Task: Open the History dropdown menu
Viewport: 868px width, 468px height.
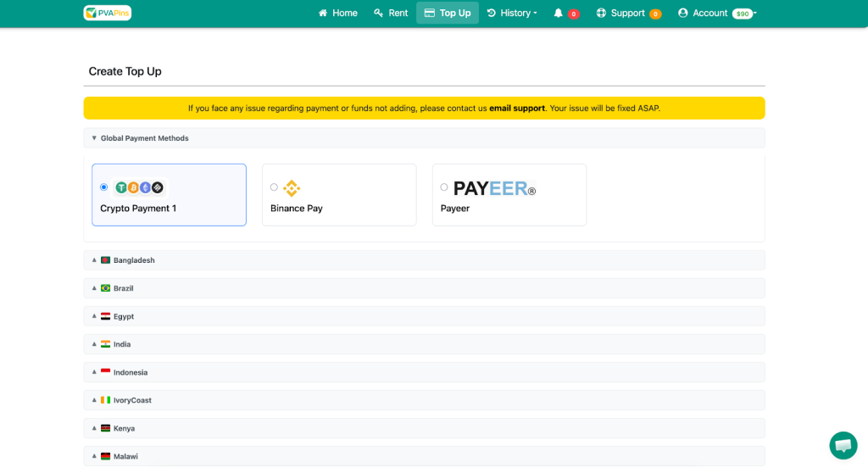Action: (x=512, y=14)
